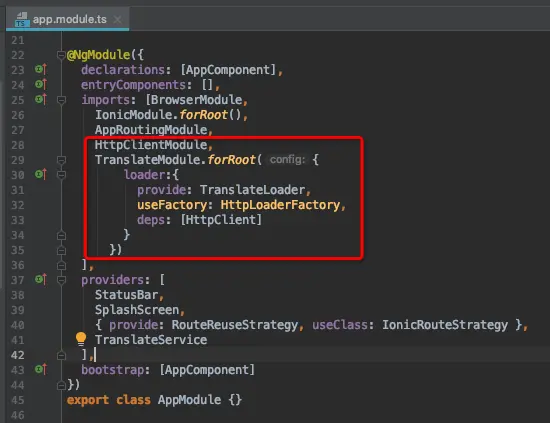Click TranslateModule on line 29
The height and width of the screenshot is (423, 550).
[x=148, y=160]
